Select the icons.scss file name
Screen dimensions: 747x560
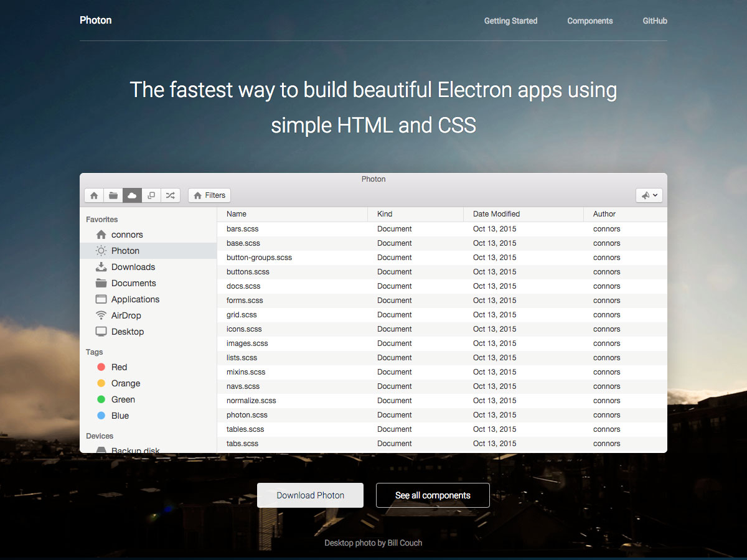[x=244, y=329]
